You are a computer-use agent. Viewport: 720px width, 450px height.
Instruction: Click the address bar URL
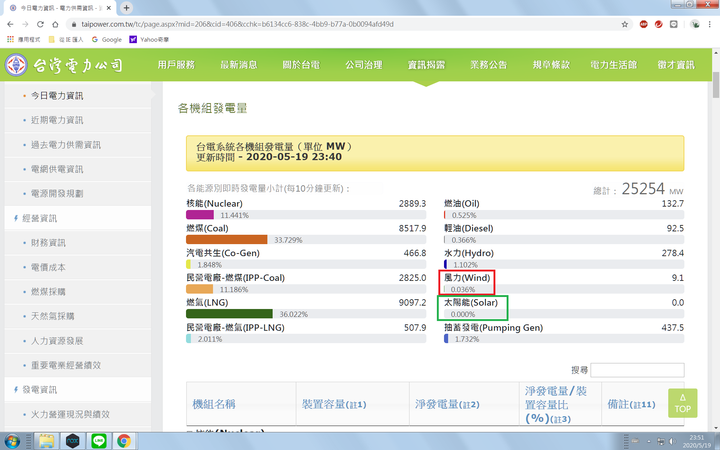[x=237, y=24]
